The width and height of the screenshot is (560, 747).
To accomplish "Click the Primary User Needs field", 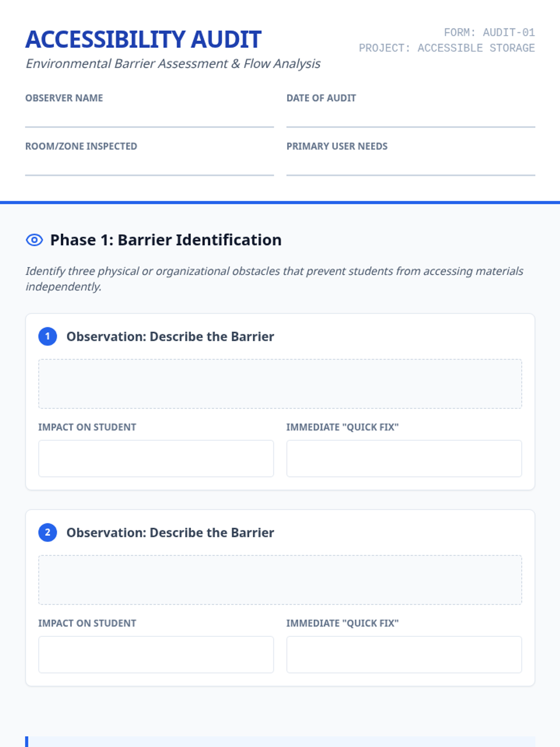I will coord(411,166).
